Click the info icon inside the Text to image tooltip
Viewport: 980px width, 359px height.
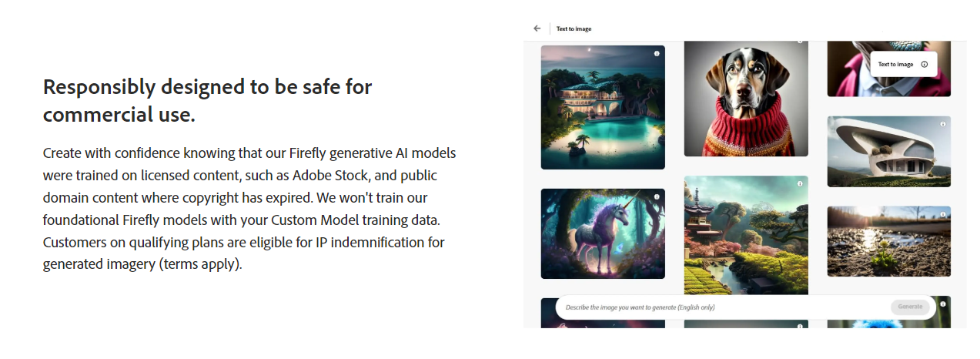click(x=925, y=65)
